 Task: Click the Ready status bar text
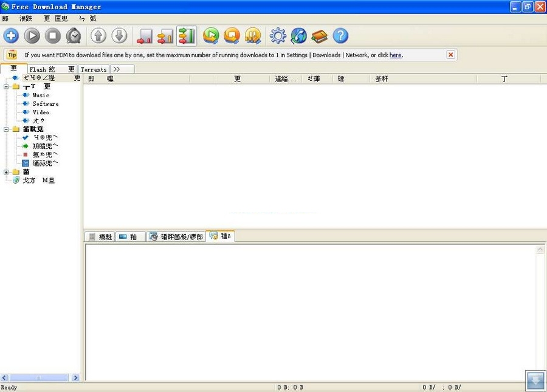pos(9,388)
